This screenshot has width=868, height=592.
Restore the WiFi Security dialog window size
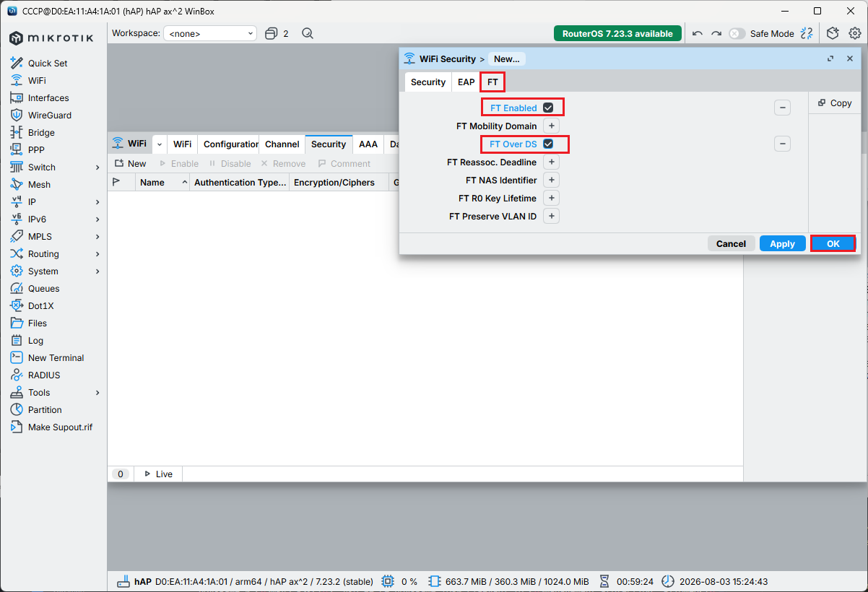830,58
